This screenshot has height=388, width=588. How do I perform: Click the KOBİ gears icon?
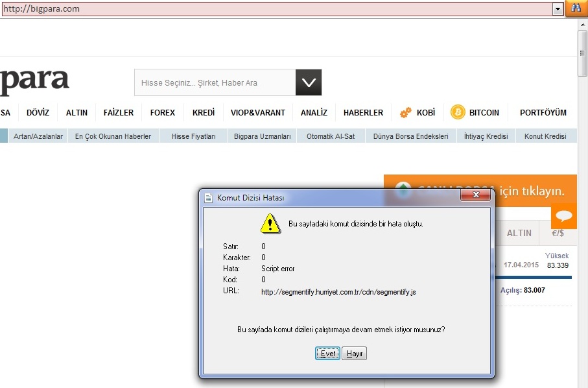pyautogui.click(x=406, y=113)
